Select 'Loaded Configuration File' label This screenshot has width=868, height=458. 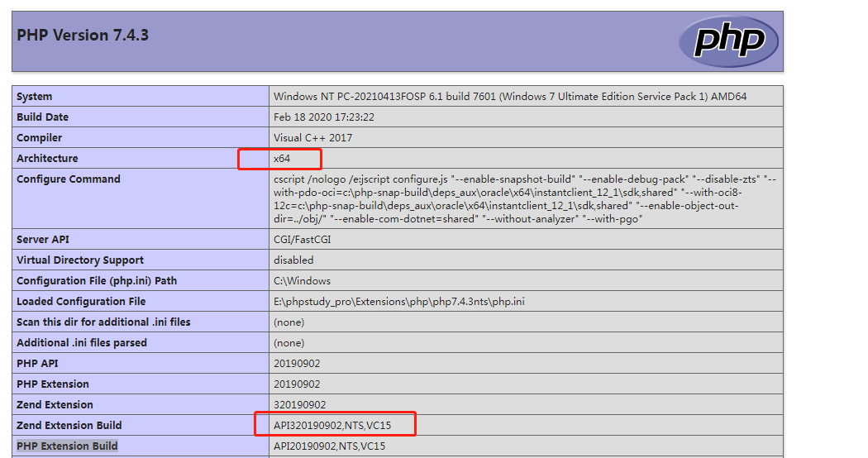81,301
